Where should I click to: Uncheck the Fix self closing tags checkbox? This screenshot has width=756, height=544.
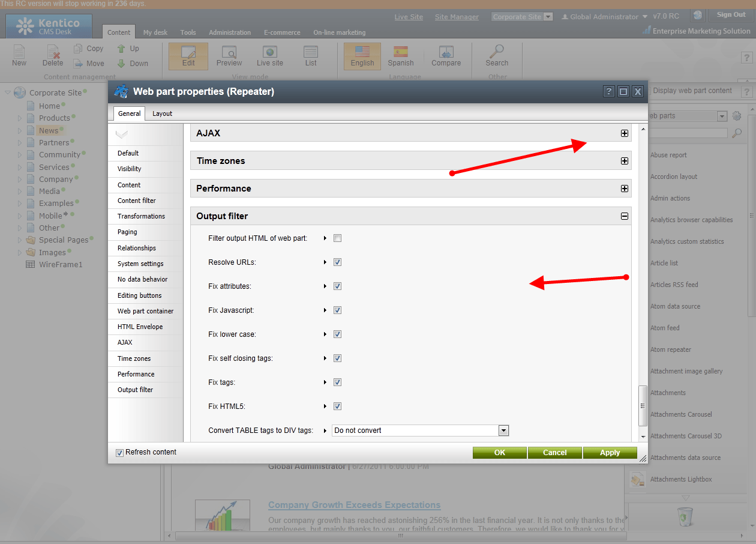[x=337, y=358]
